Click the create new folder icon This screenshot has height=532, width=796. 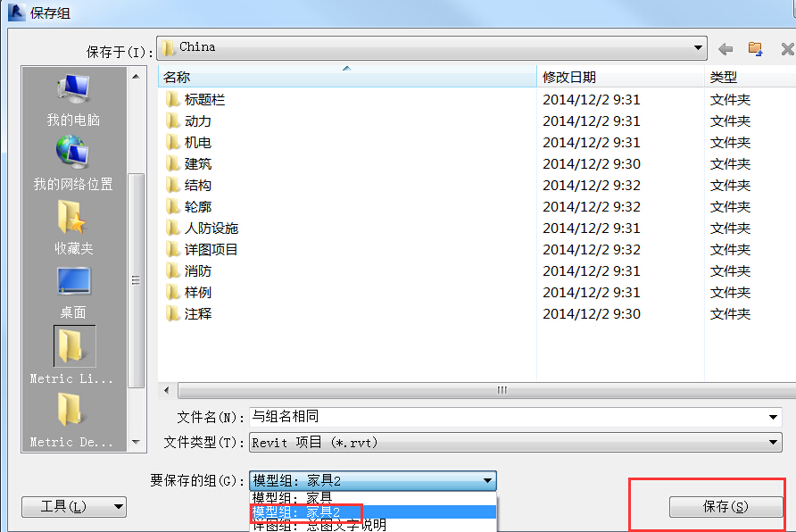(x=755, y=49)
